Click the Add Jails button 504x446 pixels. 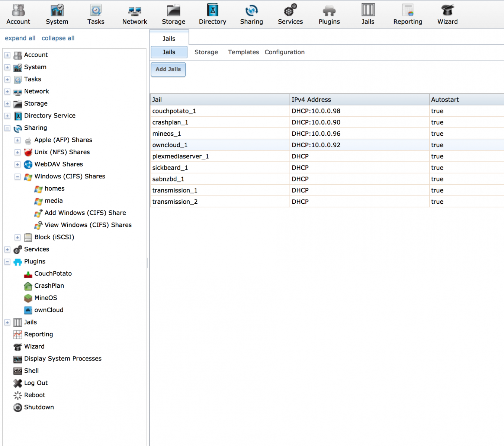(168, 70)
